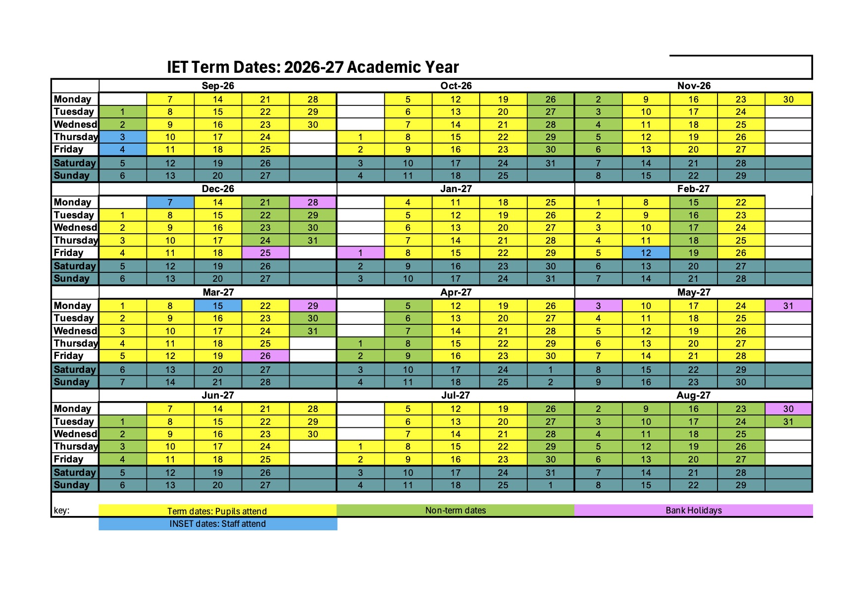Click the key: label
Viewport: 868px width, 614px height.
point(61,511)
